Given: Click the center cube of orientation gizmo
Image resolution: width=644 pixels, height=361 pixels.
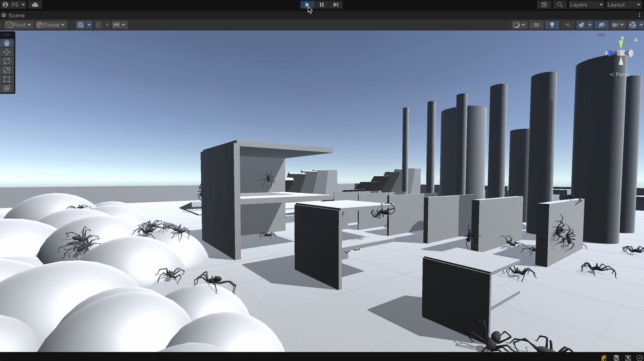Looking at the screenshot, I should coord(621,53).
